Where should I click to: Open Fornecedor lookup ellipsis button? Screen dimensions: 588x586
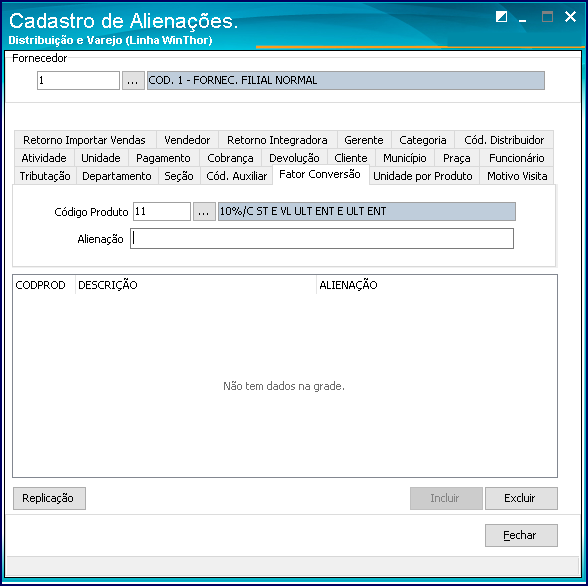(133, 81)
